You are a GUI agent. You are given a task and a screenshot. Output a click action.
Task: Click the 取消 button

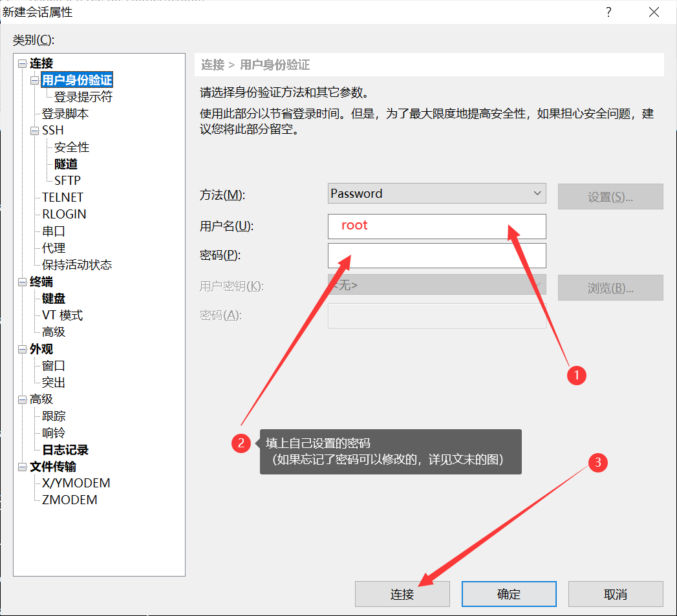click(x=616, y=594)
